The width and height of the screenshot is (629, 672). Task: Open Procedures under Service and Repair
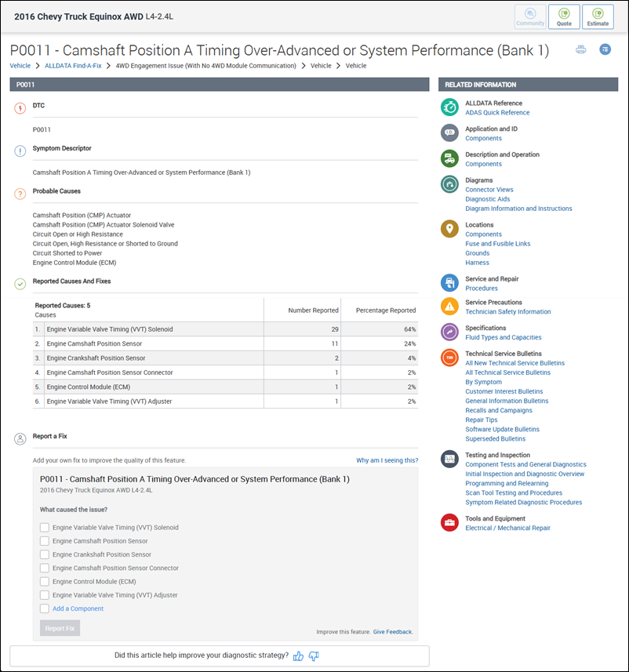pyautogui.click(x=482, y=288)
